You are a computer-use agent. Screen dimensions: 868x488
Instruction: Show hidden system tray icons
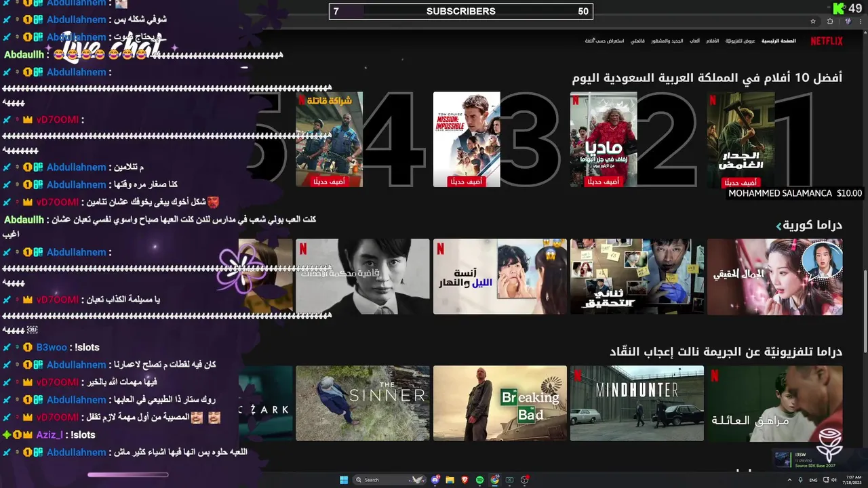789,480
